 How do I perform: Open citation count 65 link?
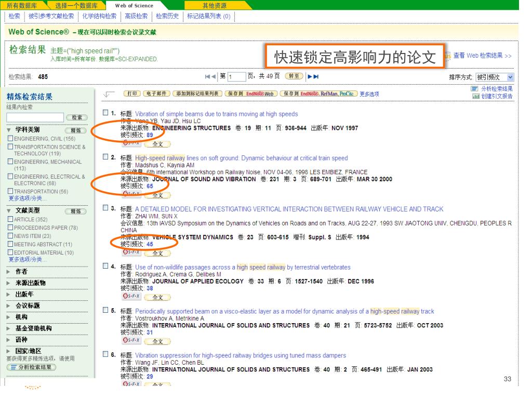point(150,186)
